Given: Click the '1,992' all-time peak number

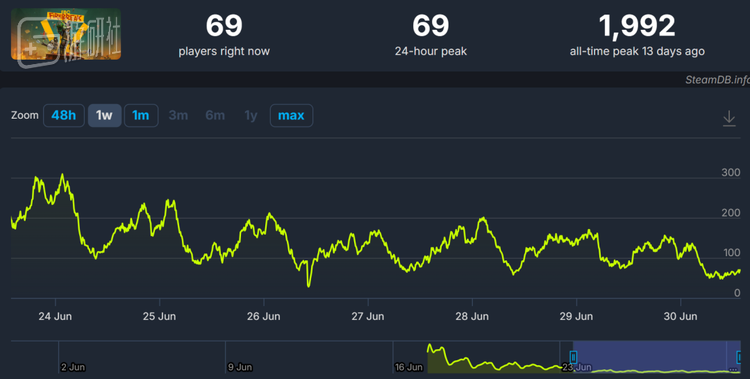Looking at the screenshot, I should tap(637, 26).
